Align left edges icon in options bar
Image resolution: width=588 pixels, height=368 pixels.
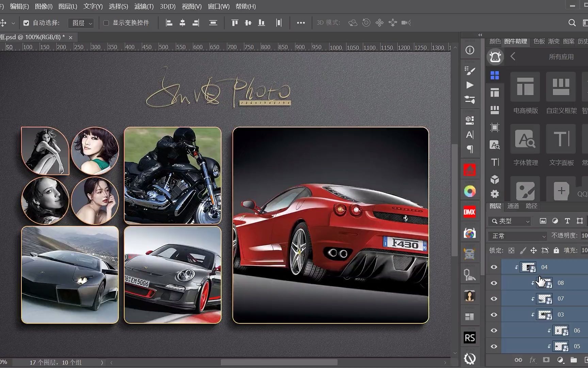(x=169, y=23)
